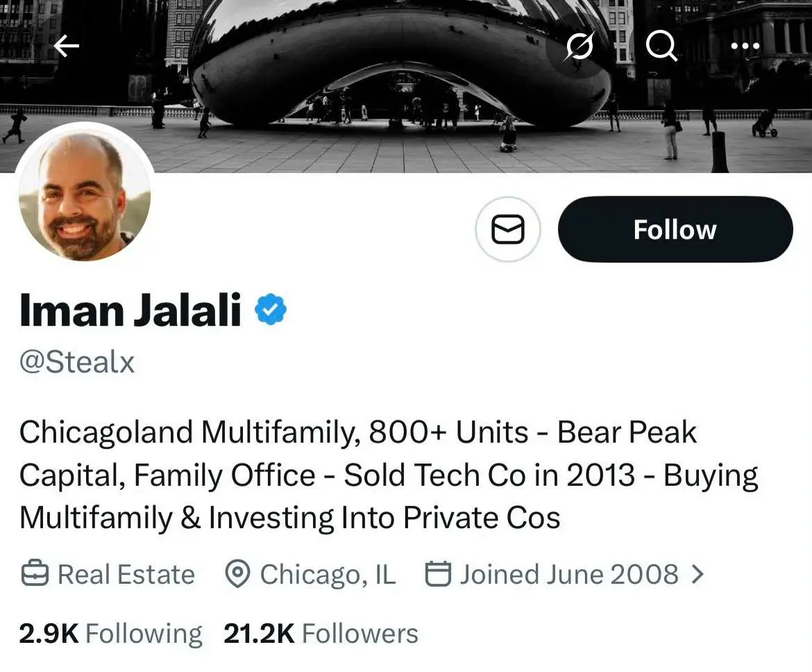Open the profile search magnifier
Viewport: 812px width, 672px height.
(661, 47)
